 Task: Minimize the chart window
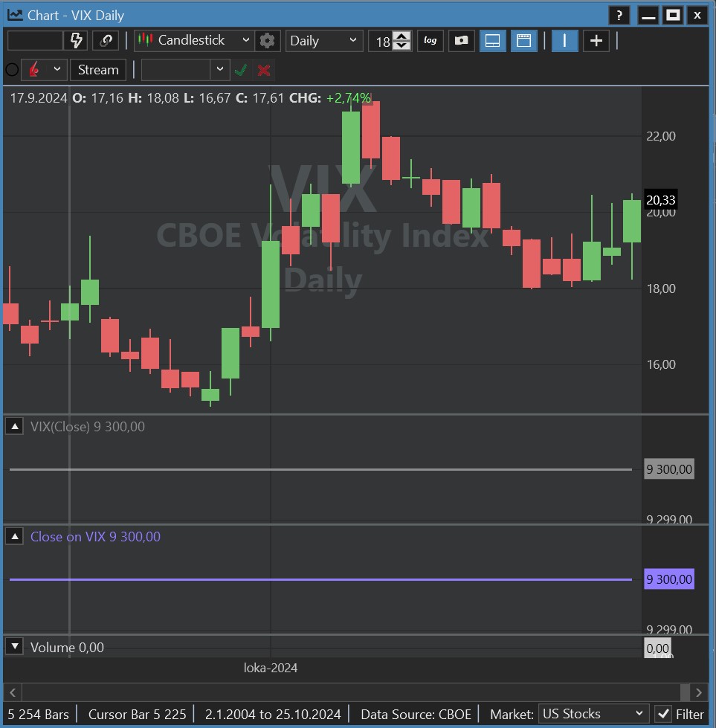tap(648, 16)
